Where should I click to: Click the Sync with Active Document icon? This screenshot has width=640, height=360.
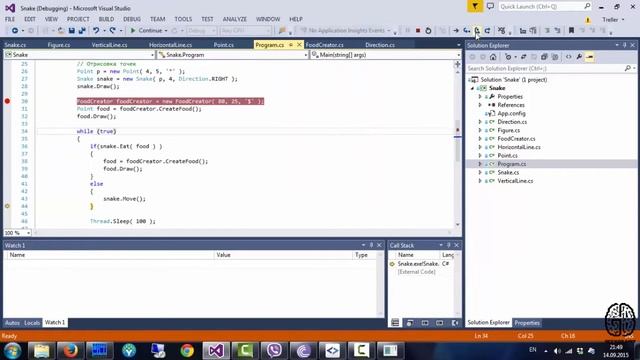523,57
